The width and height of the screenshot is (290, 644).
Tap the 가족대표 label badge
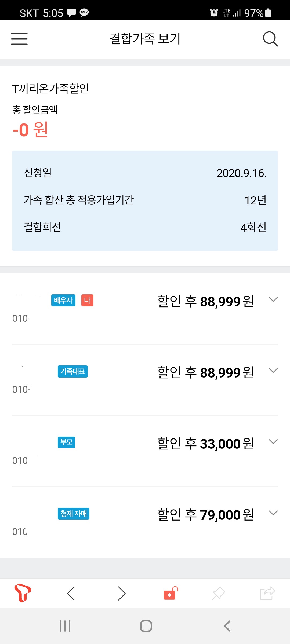click(x=73, y=371)
